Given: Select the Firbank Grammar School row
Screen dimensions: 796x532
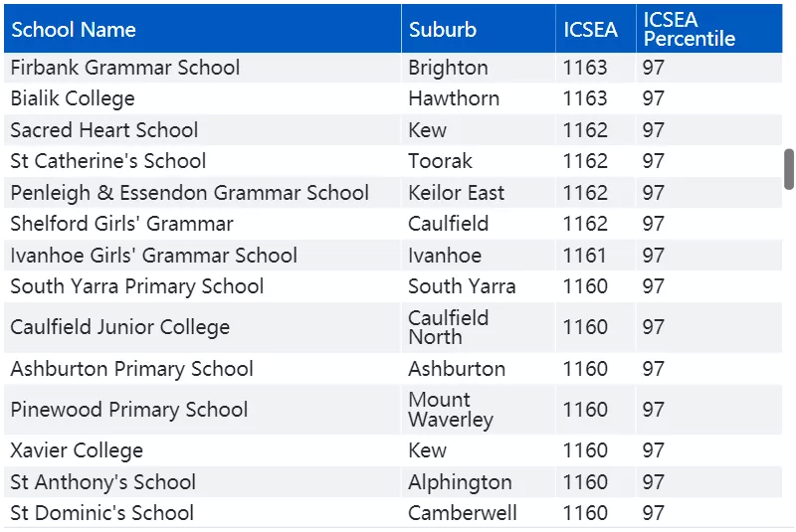Looking at the screenshot, I should point(393,68).
